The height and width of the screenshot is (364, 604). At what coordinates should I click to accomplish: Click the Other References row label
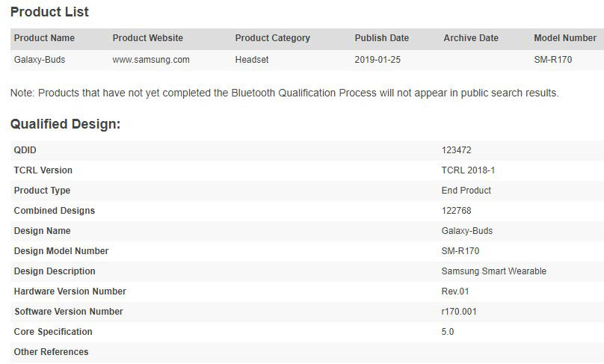pyautogui.click(x=51, y=352)
